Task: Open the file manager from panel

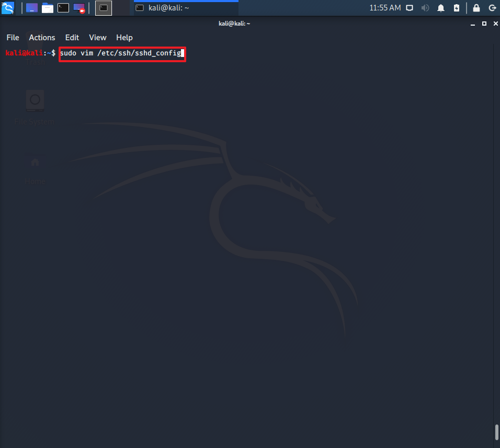Action: 48,8
